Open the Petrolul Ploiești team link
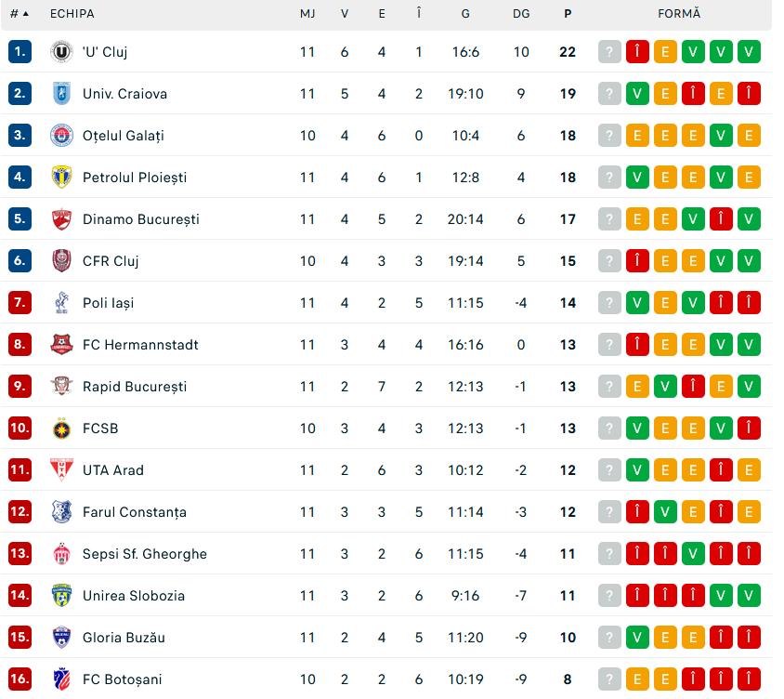 click(x=135, y=178)
